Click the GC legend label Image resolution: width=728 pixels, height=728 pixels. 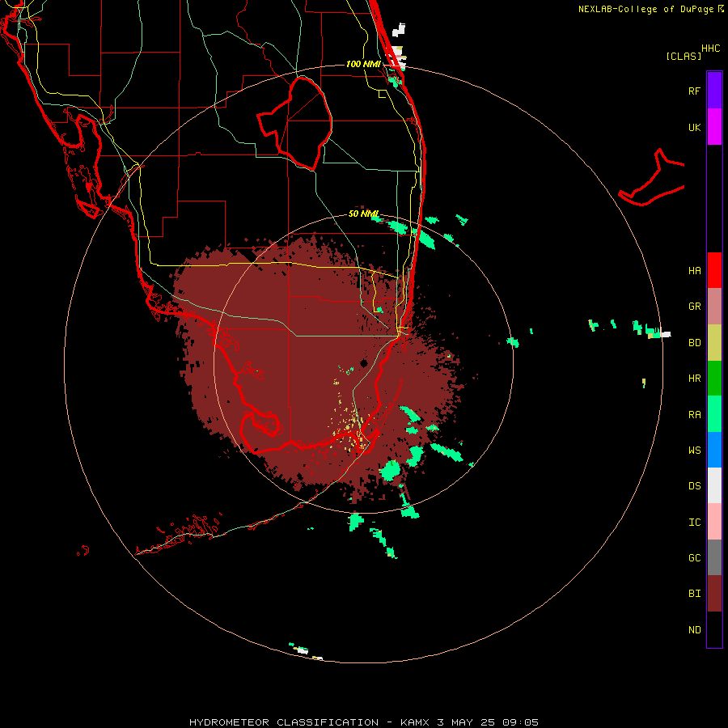pyautogui.click(x=694, y=558)
